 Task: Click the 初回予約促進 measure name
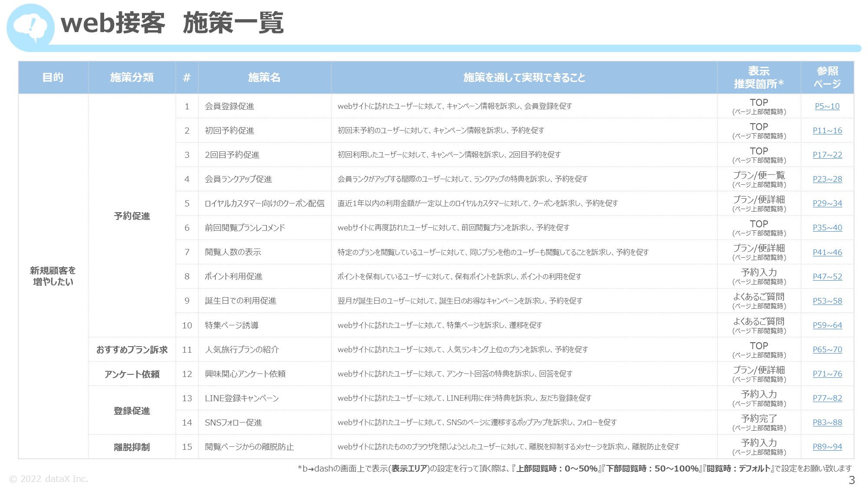tap(230, 131)
